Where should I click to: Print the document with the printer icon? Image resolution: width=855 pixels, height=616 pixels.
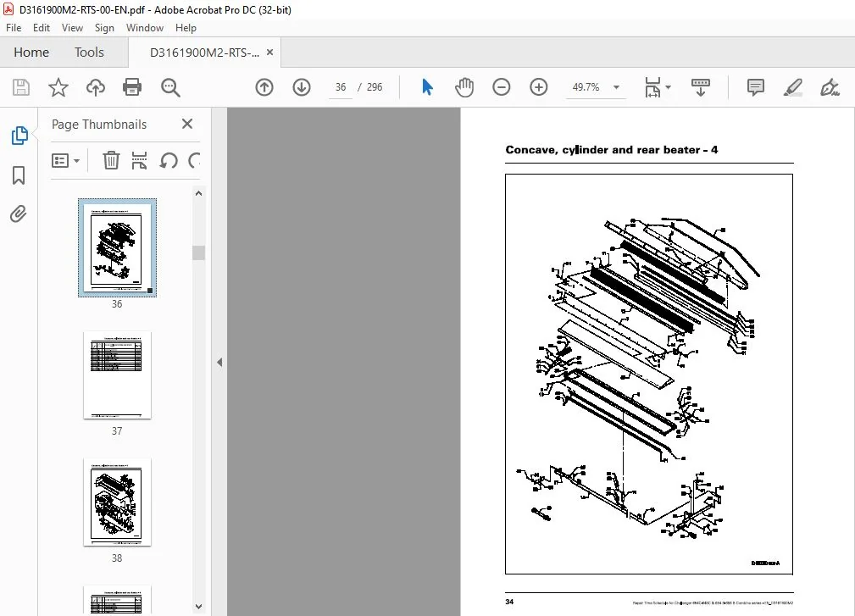(132, 87)
